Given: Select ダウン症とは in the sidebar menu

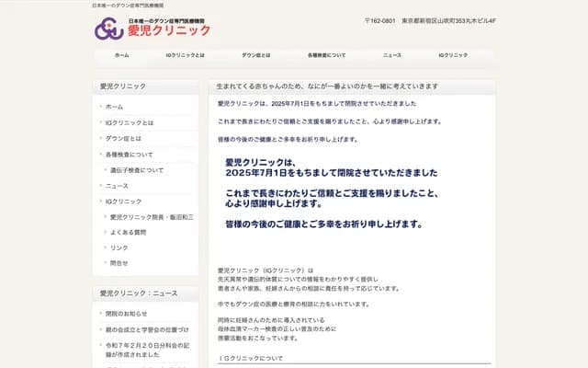Looking at the screenshot, I should point(123,139).
